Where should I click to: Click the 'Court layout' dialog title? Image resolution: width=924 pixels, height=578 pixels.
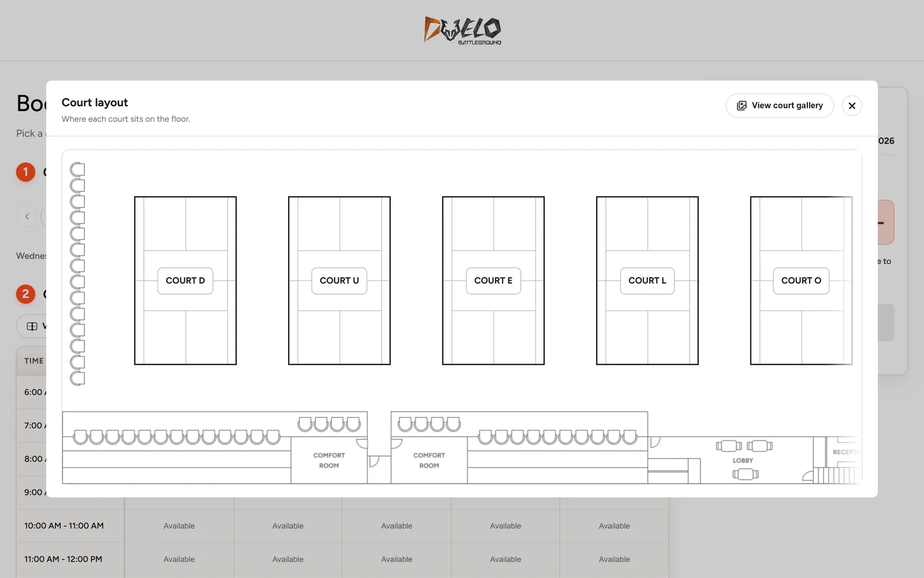[x=95, y=102]
